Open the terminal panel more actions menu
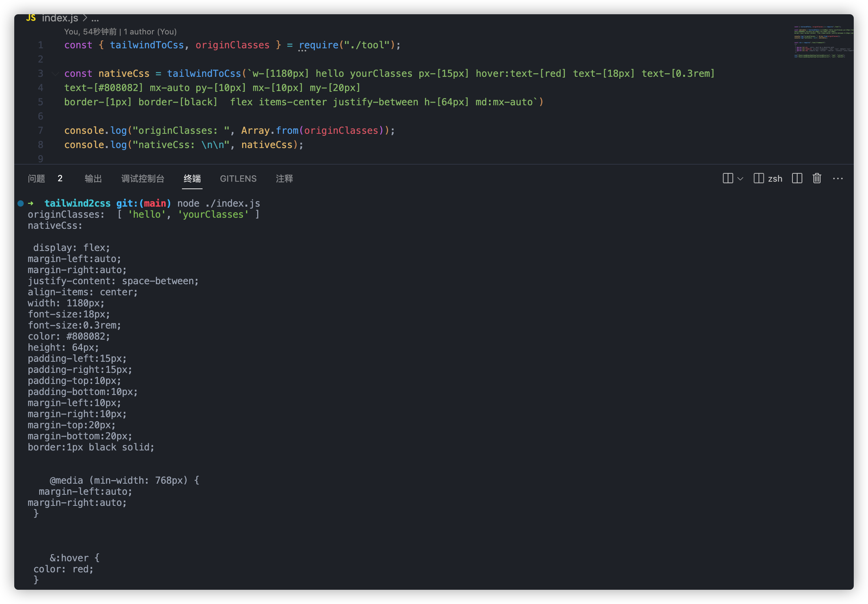The width and height of the screenshot is (868, 604). (838, 179)
